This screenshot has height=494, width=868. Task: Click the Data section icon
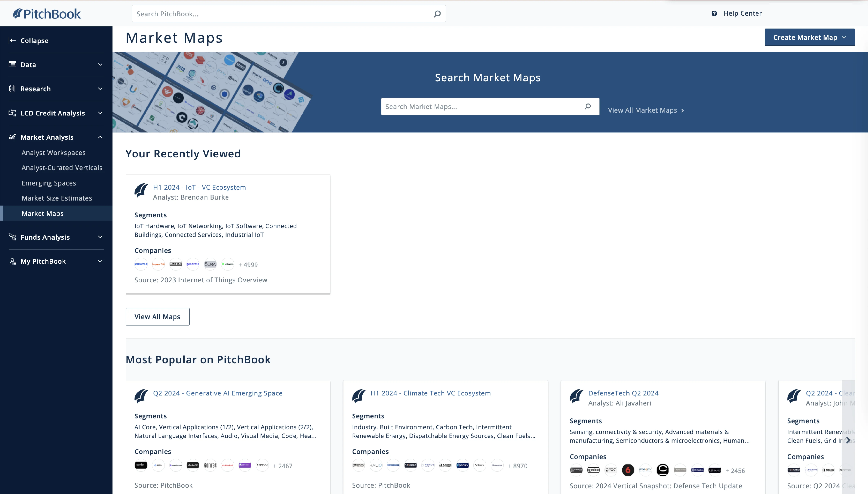coord(13,64)
